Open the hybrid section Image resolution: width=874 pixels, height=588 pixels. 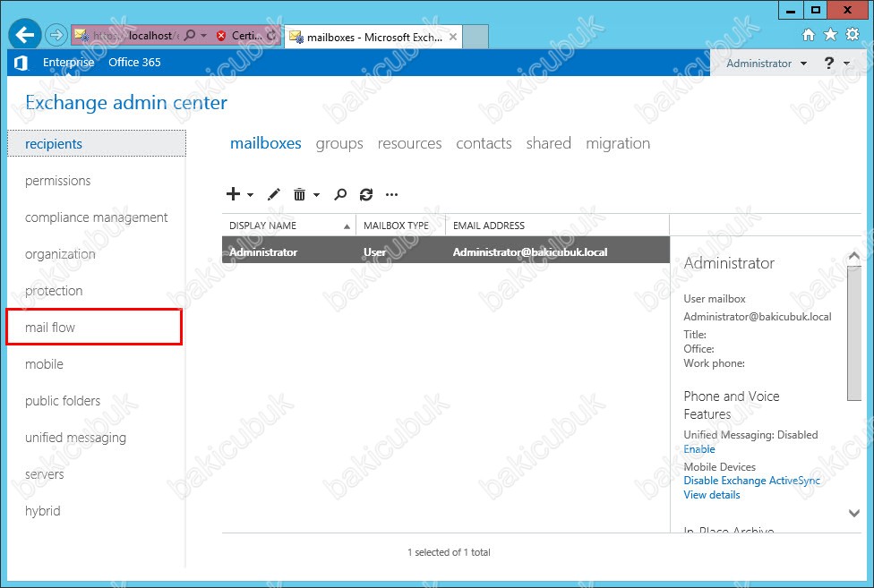coord(42,511)
